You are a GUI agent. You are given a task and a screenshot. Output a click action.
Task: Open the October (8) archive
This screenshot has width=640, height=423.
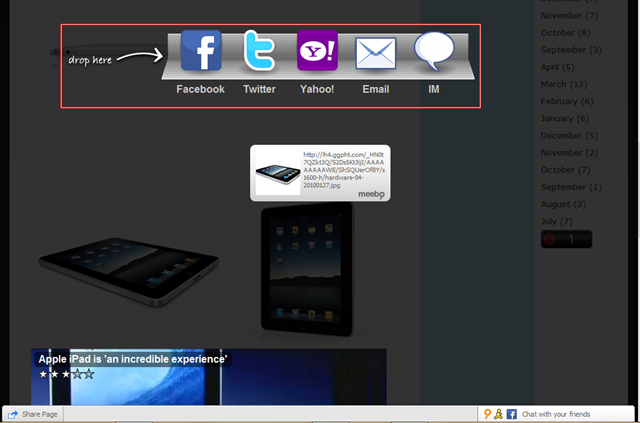click(x=565, y=33)
